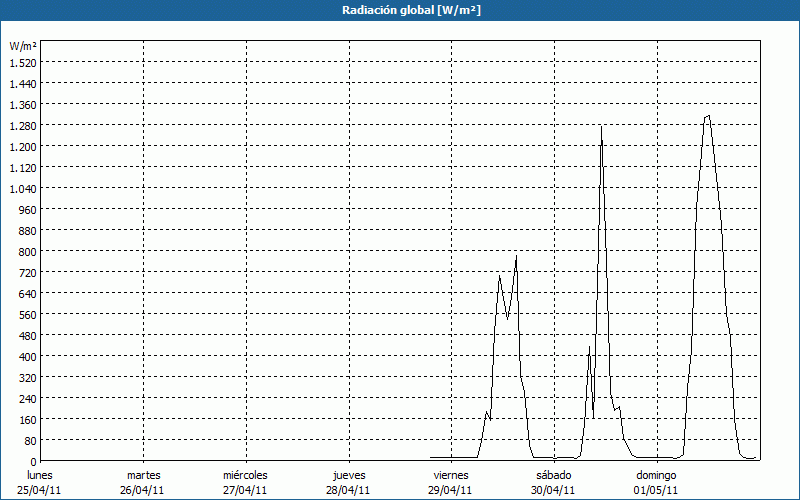Click the 1.040 y-axis value

tap(23, 188)
